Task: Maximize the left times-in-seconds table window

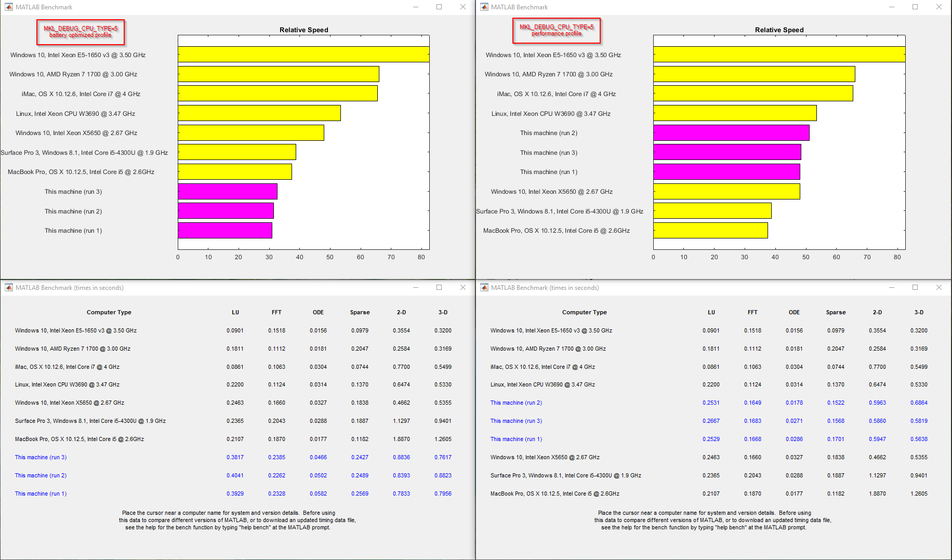Action: point(439,288)
